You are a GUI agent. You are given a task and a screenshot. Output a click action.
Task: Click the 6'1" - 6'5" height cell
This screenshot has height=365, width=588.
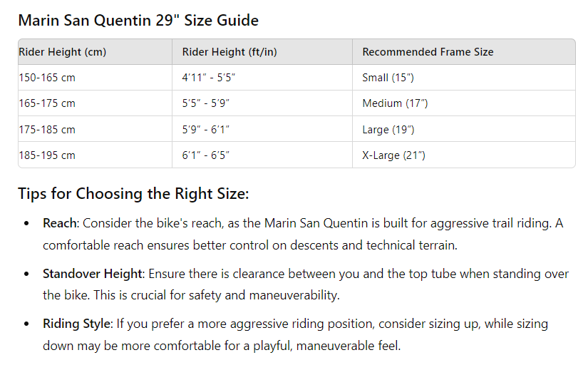[x=206, y=155]
